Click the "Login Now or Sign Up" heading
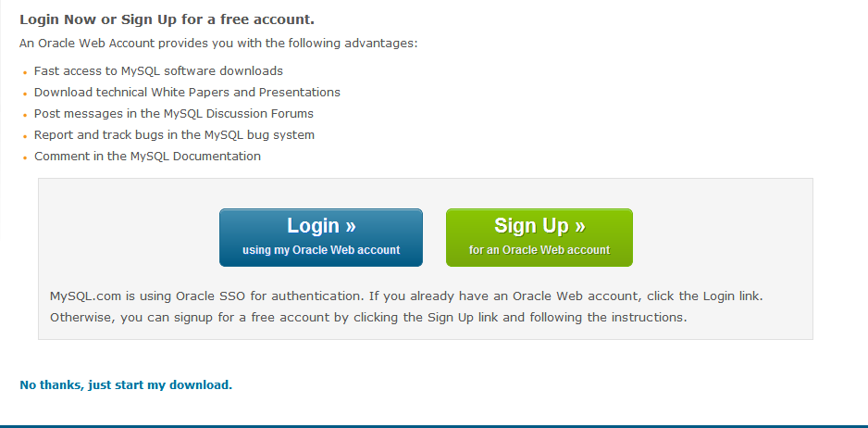The image size is (868, 428). (x=167, y=20)
